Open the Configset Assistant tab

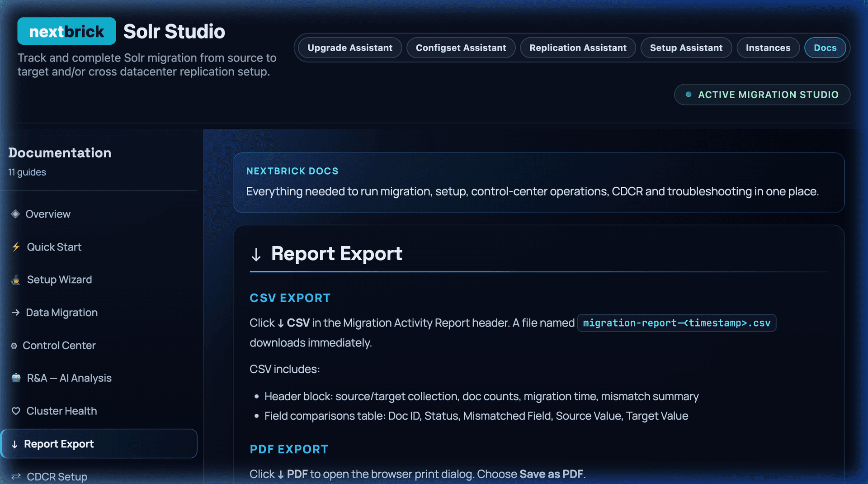(461, 47)
